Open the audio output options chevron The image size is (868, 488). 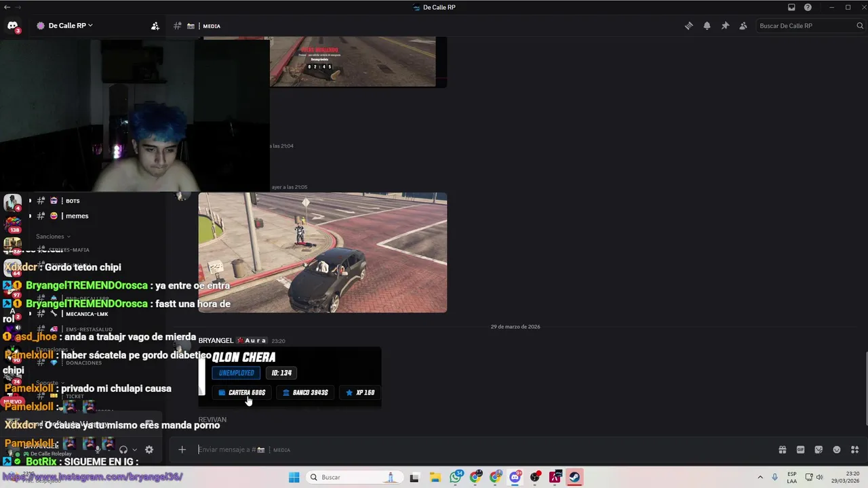click(x=134, y=449)
